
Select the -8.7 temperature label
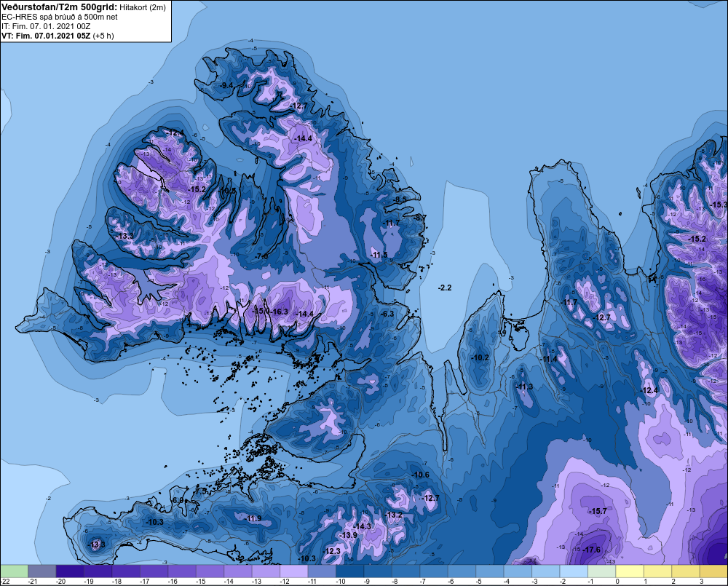click(x=419, y=218)
